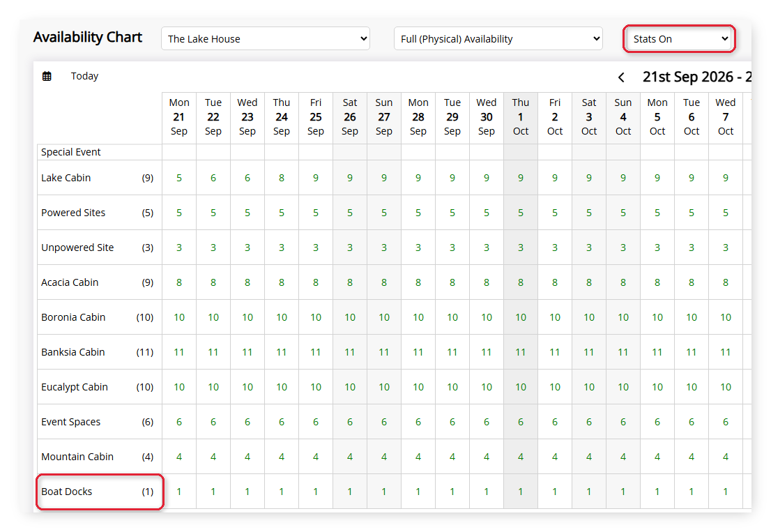Screen dimensions: 771x532
Task: Click Unpowered Site availability for Mon 28 Sep
Action: (x=418, y=248)
